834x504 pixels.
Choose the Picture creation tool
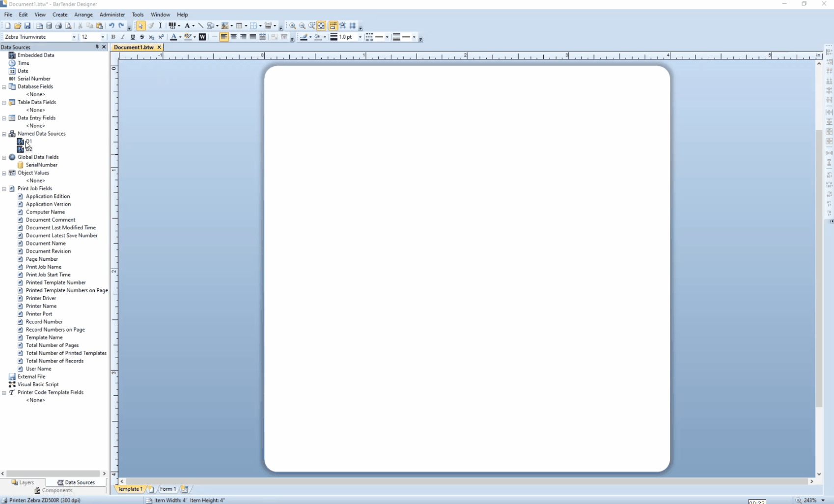(225, 26)
